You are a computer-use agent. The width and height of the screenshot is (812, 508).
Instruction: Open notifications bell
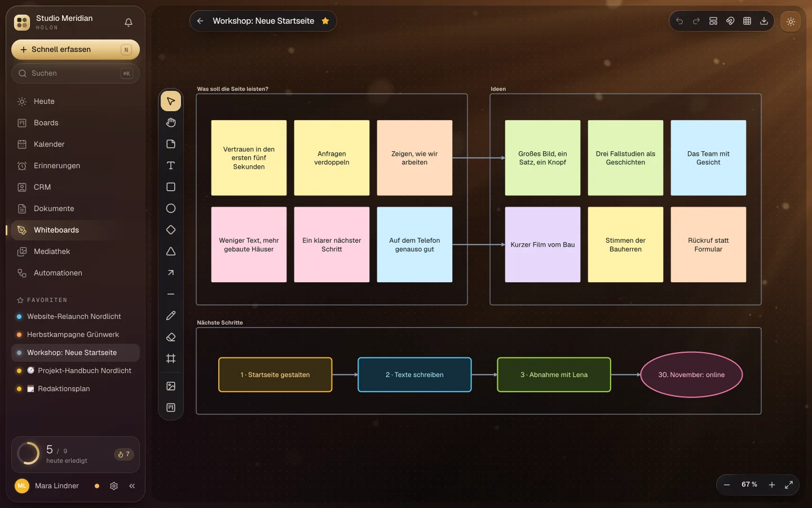point(129,23)
